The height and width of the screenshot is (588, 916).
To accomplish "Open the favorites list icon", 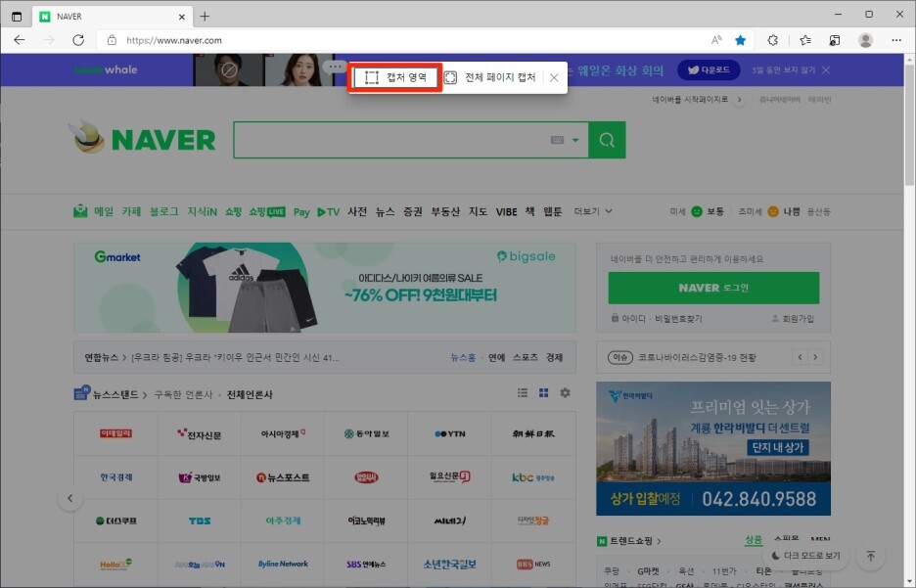I will click(x=805, y=40).
